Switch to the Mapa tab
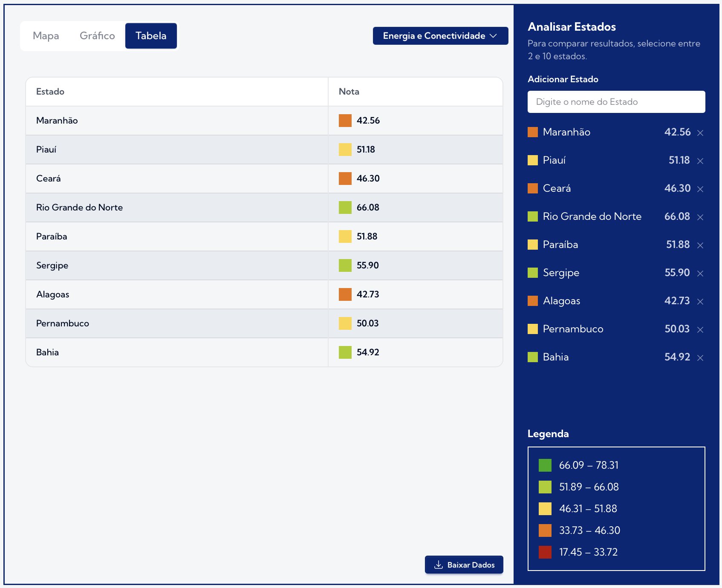722x588 pixels. (46, 36)
